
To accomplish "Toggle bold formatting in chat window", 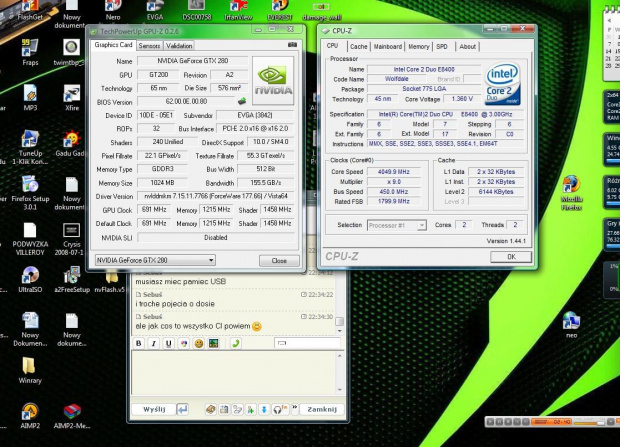I will (139, 343).
